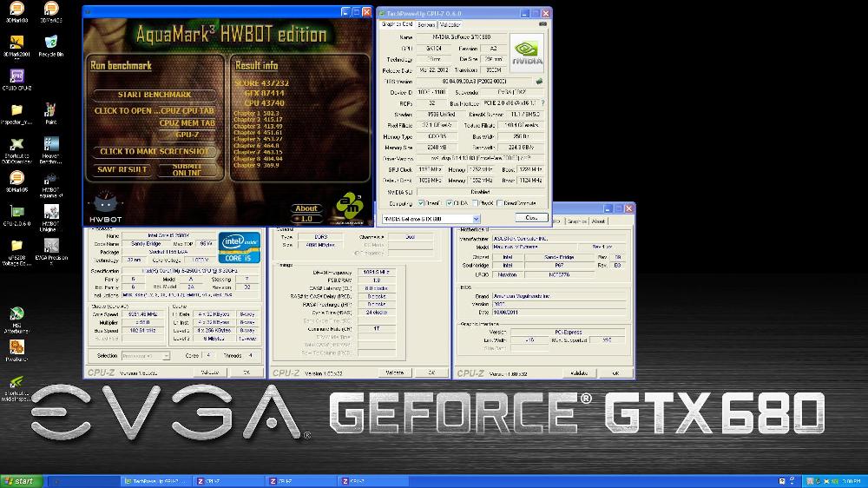Launch Paint from the desktop
Screen dimensions: 868x488
[x=51, y=114]
